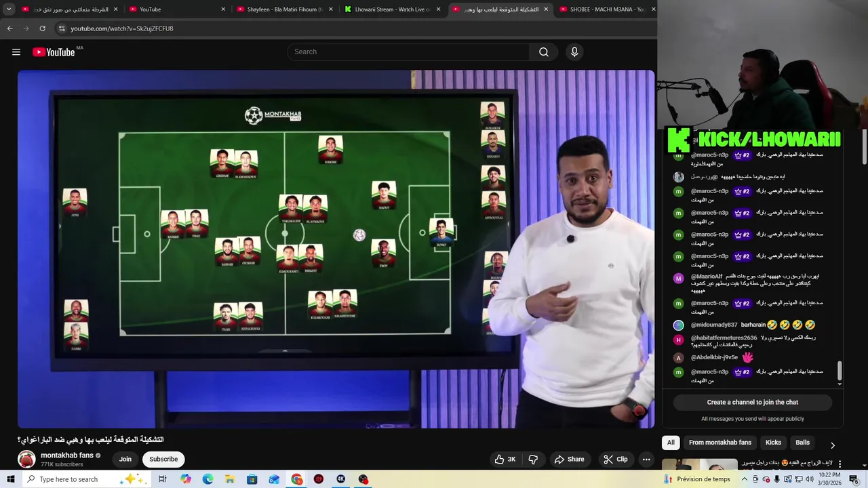Start voice search with the microphone icon
The width and height of the screenshot is (868, 488).
574,52
